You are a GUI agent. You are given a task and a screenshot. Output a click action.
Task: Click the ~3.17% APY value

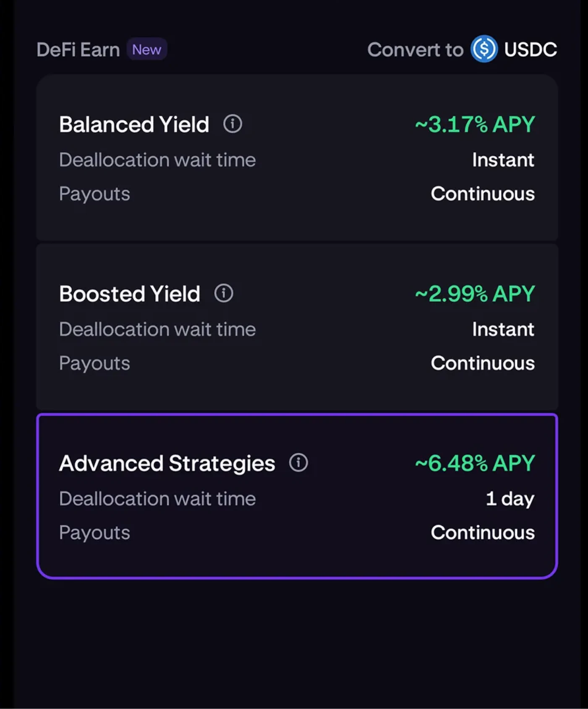(x=475, y=124)
